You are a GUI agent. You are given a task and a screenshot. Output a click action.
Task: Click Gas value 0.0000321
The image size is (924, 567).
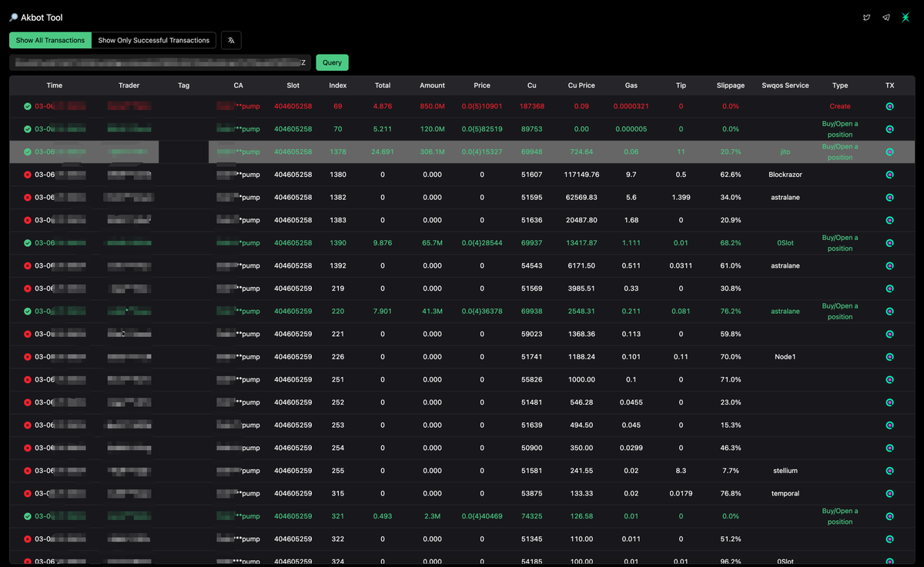(631, 106)
